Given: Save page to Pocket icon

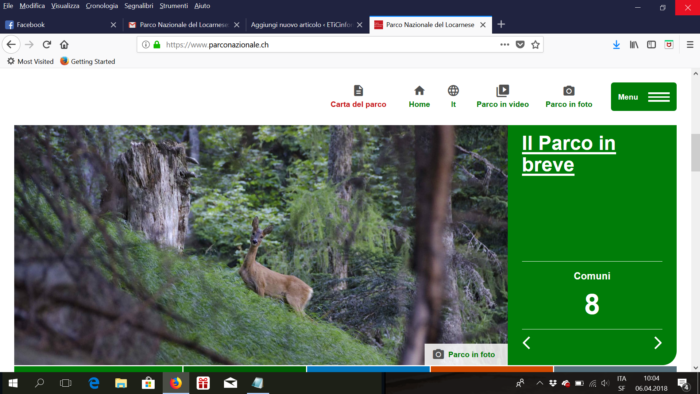Looking at the screenshot, I should (x=520, y=44).
